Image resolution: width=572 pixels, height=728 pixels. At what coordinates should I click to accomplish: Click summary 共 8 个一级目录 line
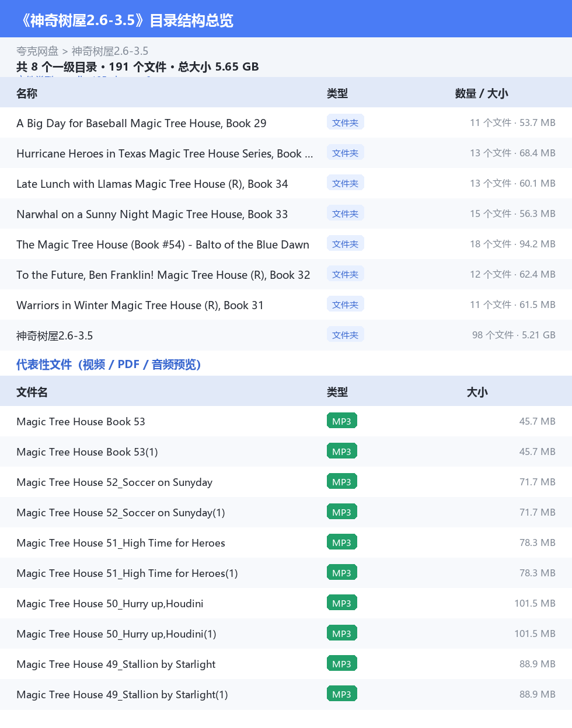(138, 66)
